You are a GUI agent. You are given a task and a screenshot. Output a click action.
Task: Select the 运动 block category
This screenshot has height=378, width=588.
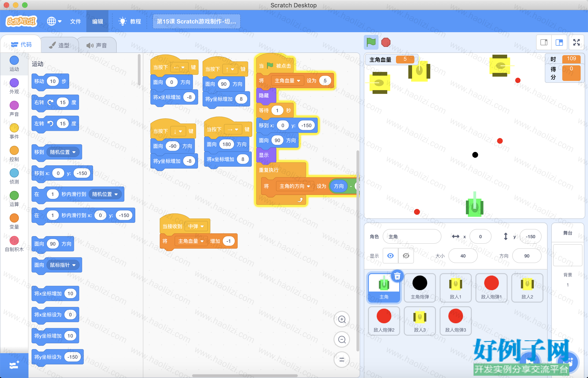(14, 63)
